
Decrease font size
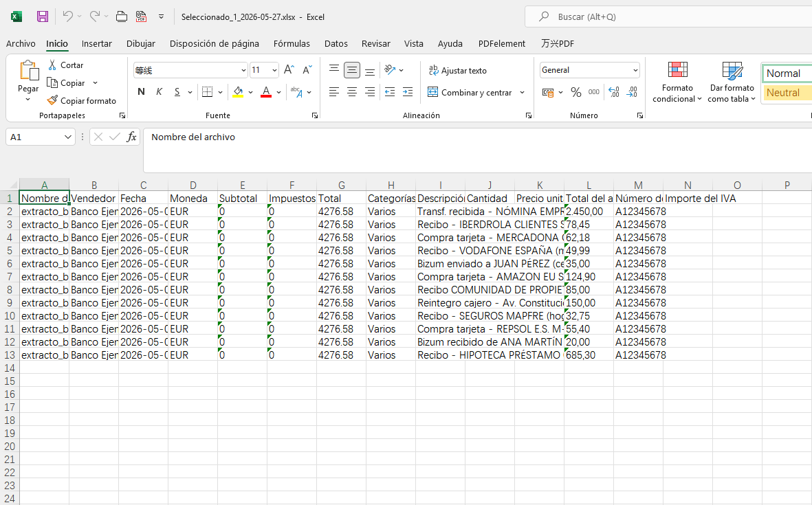[x=307, y=70]
